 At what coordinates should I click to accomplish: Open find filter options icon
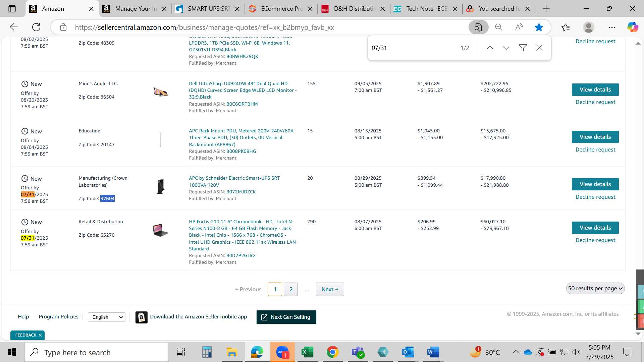(x=523, y=48)
